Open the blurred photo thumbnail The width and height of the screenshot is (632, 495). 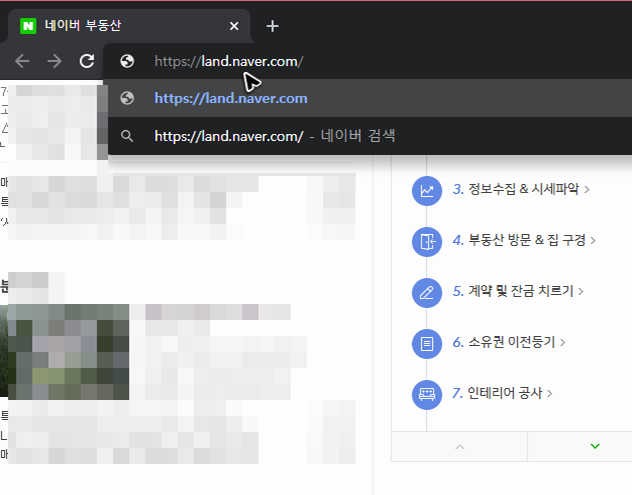coord(64,351)
